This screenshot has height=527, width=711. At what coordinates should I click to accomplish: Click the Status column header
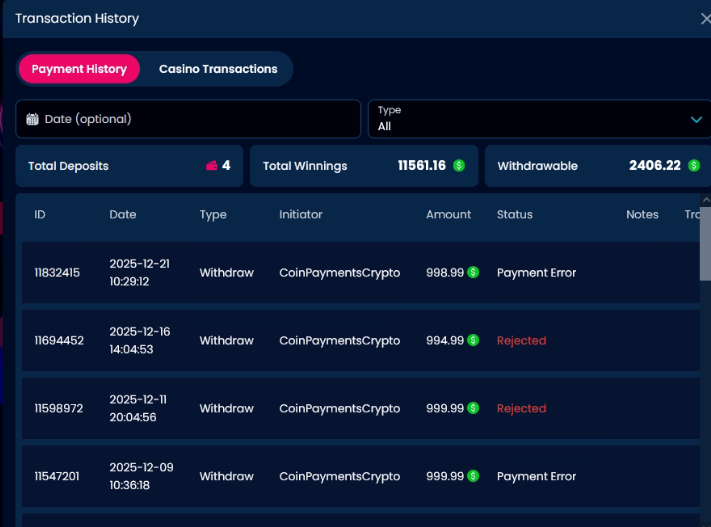point(514,214)
